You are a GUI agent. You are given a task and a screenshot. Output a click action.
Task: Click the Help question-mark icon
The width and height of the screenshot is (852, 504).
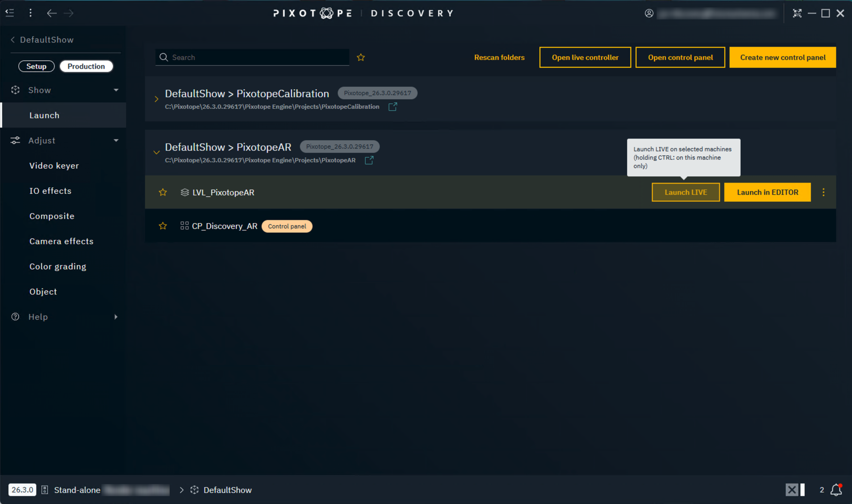point(15,317)
